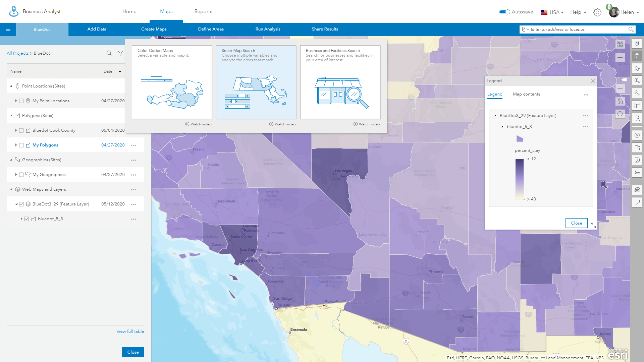Collapse BlueDot3_29 layer in Legend panel
644x362 pixels.
pyautogui.click(x=495, y=116)
